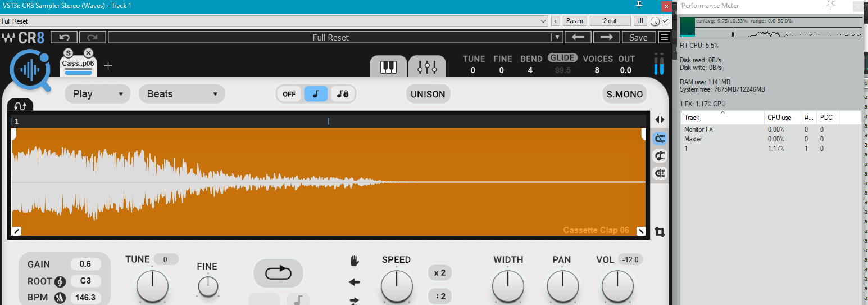
Task: Open the waveform loop view tab icon
Action: tap(21, 105)
